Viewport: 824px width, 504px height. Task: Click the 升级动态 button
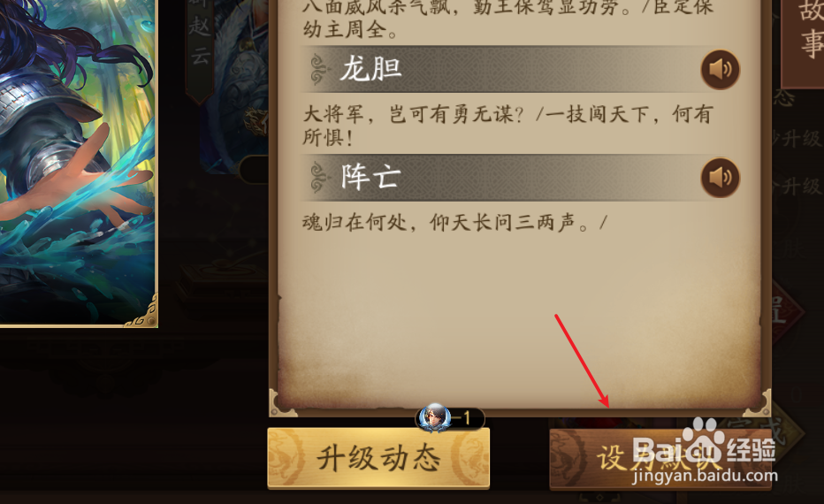coord(378,458)
